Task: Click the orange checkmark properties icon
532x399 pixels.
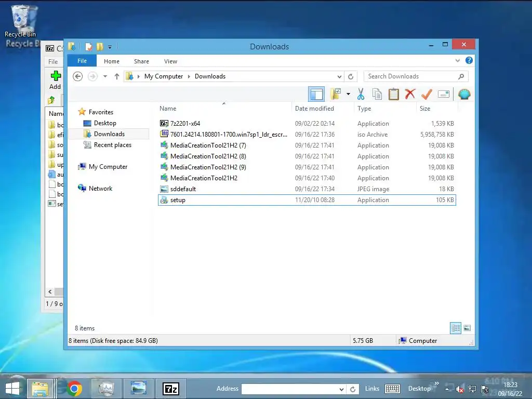Action: (427, 94)
